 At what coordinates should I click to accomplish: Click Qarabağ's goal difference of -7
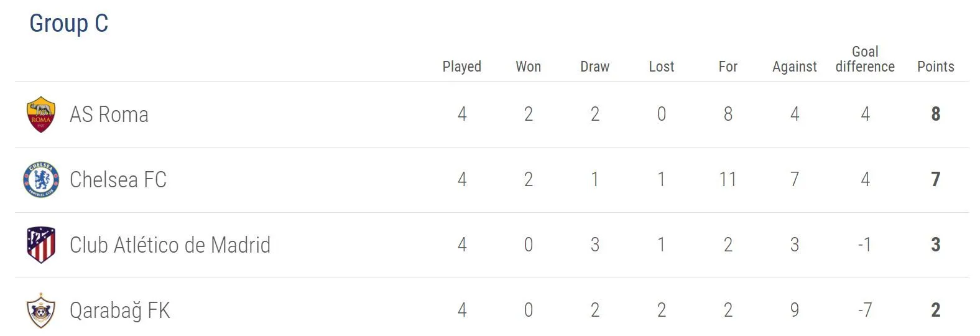tap(865, 310)
